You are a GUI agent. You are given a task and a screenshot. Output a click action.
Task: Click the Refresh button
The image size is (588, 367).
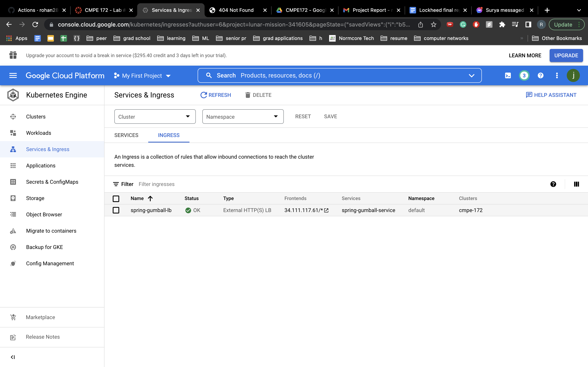(216, 95)
